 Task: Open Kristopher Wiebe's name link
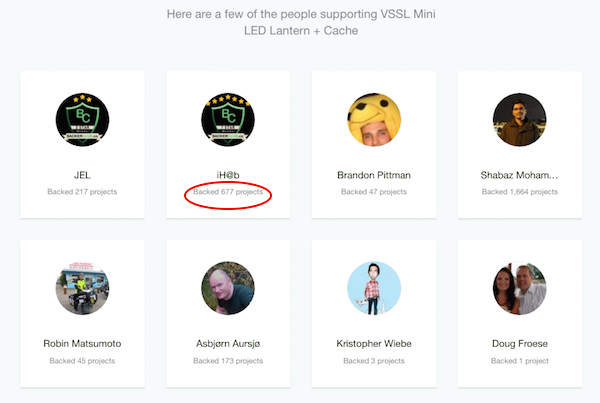click(374, 344)
